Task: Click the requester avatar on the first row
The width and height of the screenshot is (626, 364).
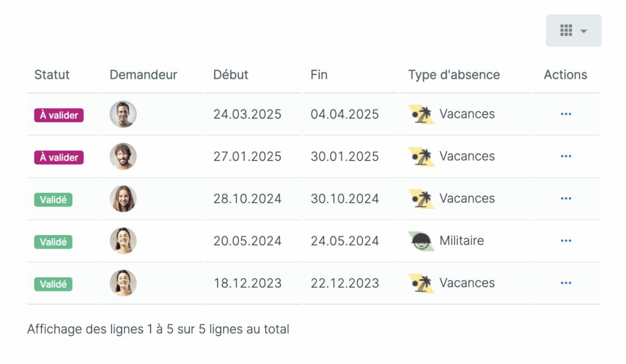Action: [123, 114]
